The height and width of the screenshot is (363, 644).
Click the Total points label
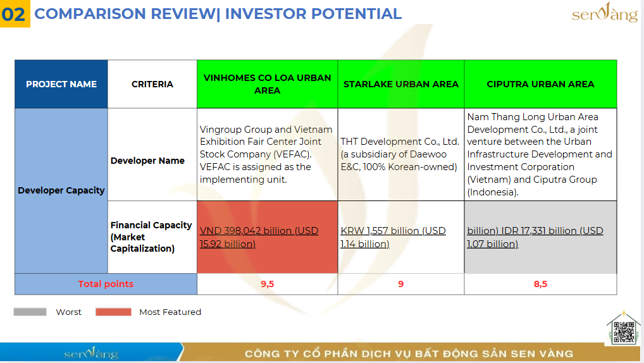106,284
